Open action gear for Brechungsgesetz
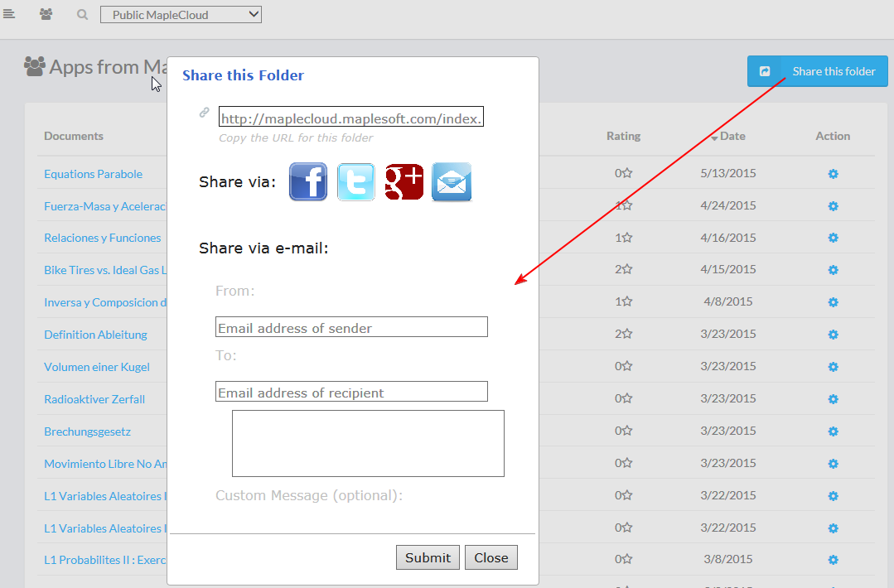The width and height of the screenshot is (894, 588). 833,431
